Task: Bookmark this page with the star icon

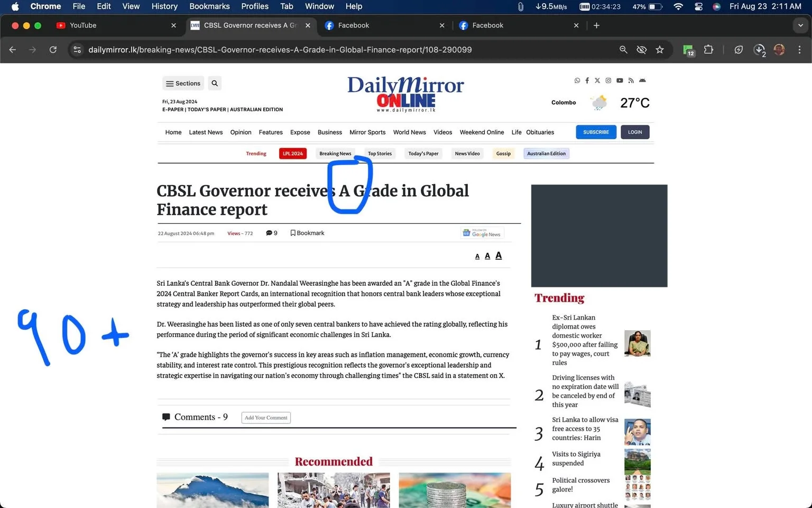Action: coord(660,49)
